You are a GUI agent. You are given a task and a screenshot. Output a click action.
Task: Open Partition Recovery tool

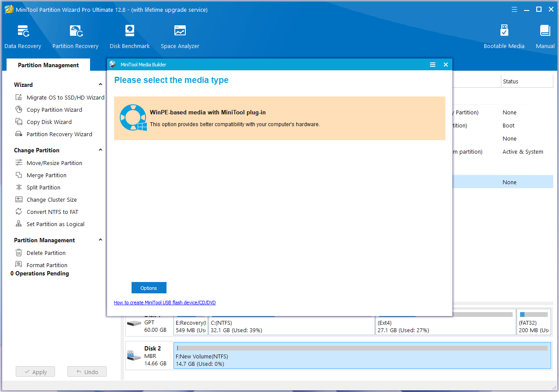pyautogui.click(x=75, y=37)
